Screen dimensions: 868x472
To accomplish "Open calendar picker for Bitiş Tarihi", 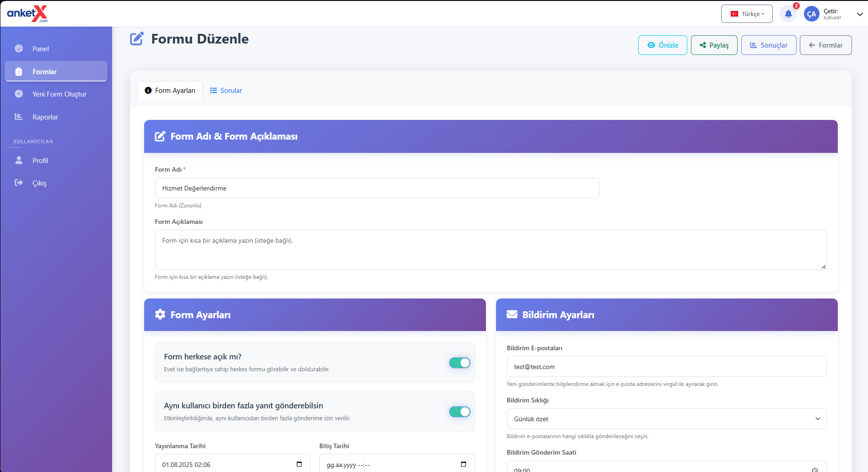I will (463, 464).
